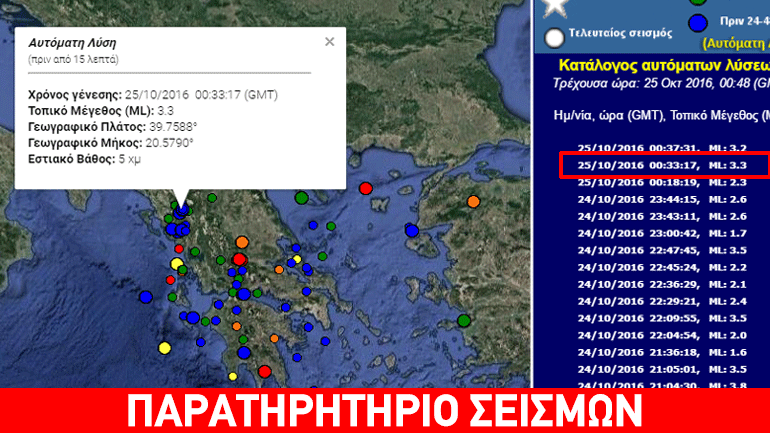Select the orange marker in western Turkey
The image size is (770, 433).
473,201
